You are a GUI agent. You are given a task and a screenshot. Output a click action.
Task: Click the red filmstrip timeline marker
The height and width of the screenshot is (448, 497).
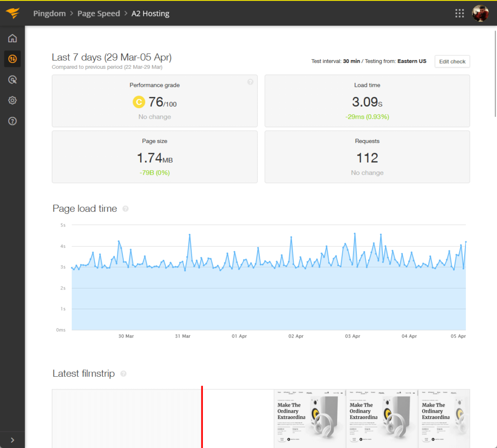click(x=202, y=416)
